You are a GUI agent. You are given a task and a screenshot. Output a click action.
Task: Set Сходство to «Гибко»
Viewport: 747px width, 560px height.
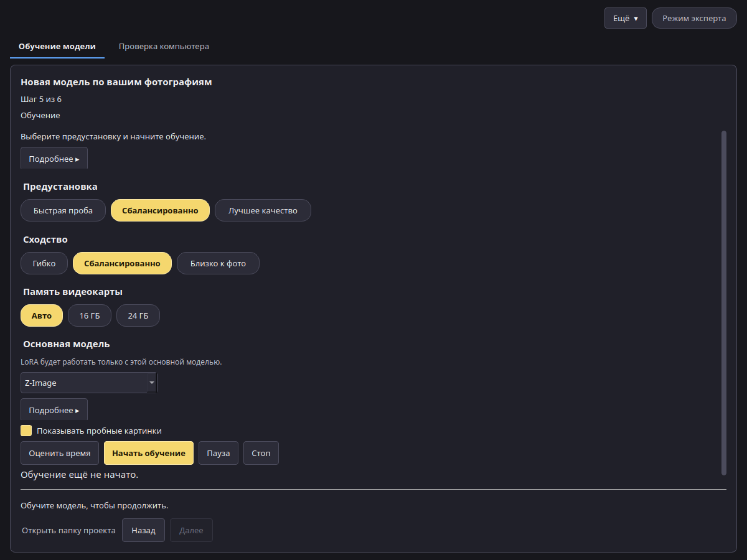[44, 263]
